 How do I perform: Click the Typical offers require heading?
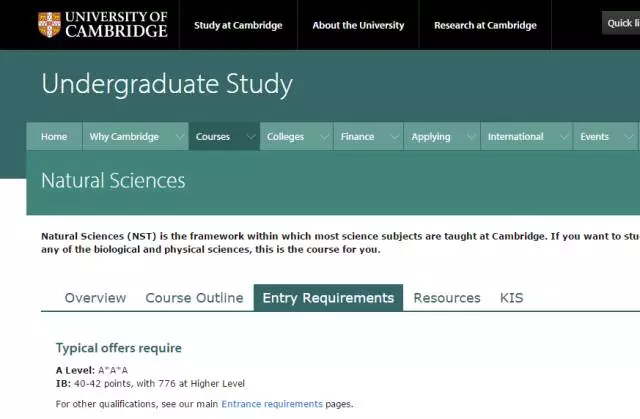click(x=119, y=348)
